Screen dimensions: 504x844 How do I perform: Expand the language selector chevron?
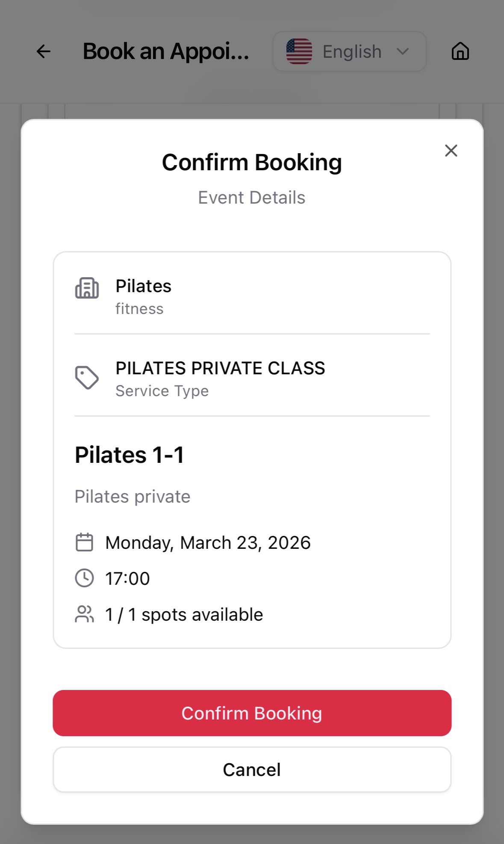pos(403,51)
